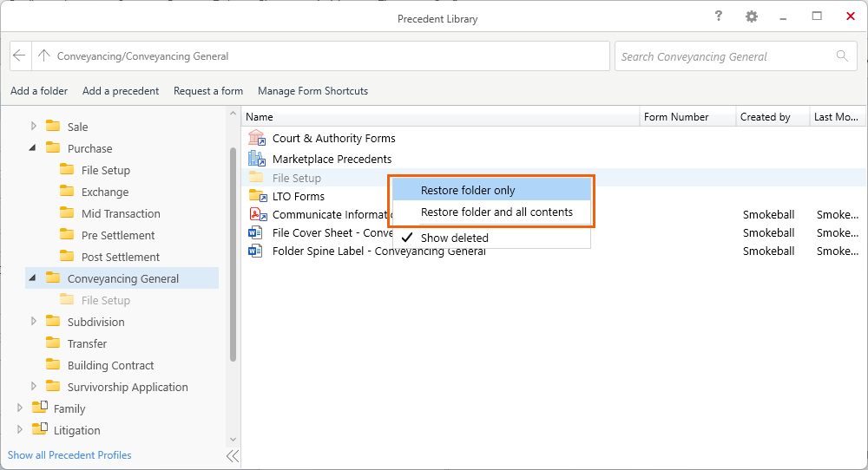This screenshot has height=470, width=868.
Task: Choose Restore folder and all contents
Action: pyautogui.click(x=496, y=212)
